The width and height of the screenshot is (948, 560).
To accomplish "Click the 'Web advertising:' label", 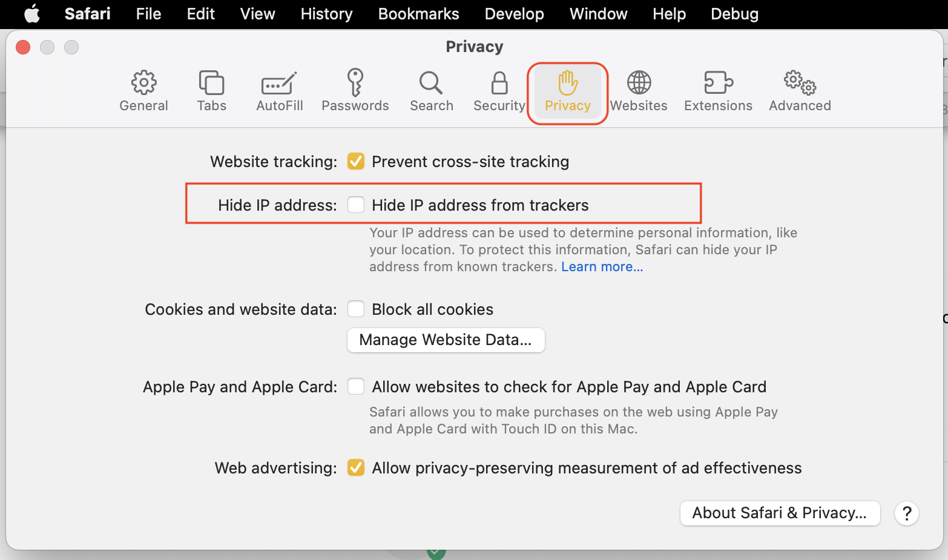I will [276, 468].
